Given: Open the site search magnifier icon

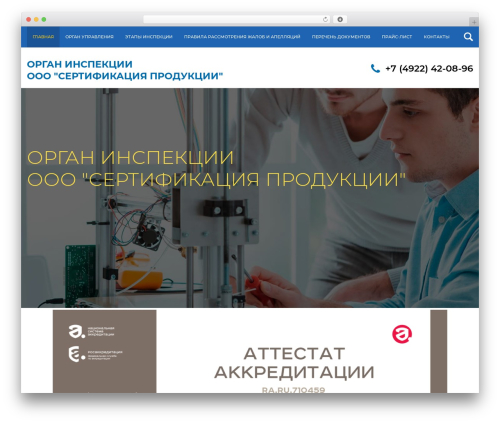Looking at the screenshot, I should click(x=468, y=37).
